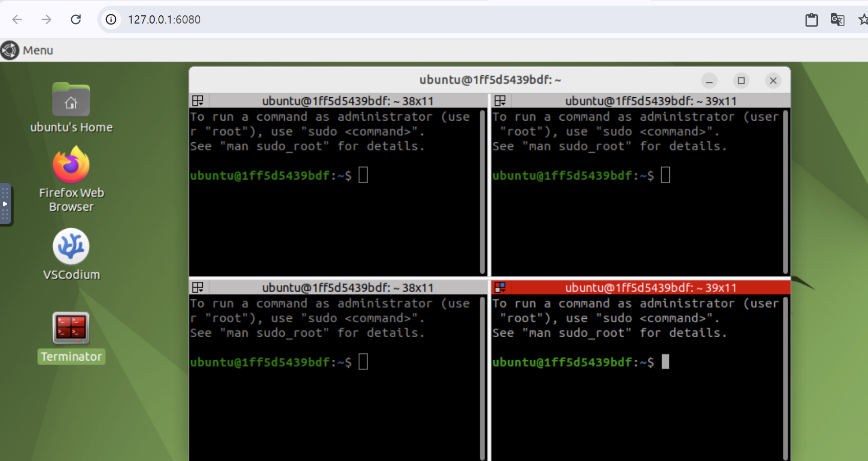Go back in browser history
This screenshot has height=461, width=868.
[x=17, y=19]
